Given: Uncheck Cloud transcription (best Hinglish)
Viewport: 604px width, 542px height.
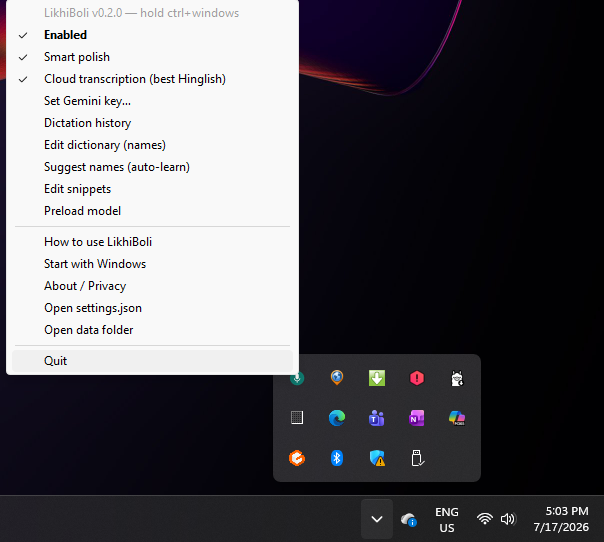Looking at the screenshot, I should [x=153, y=79].
